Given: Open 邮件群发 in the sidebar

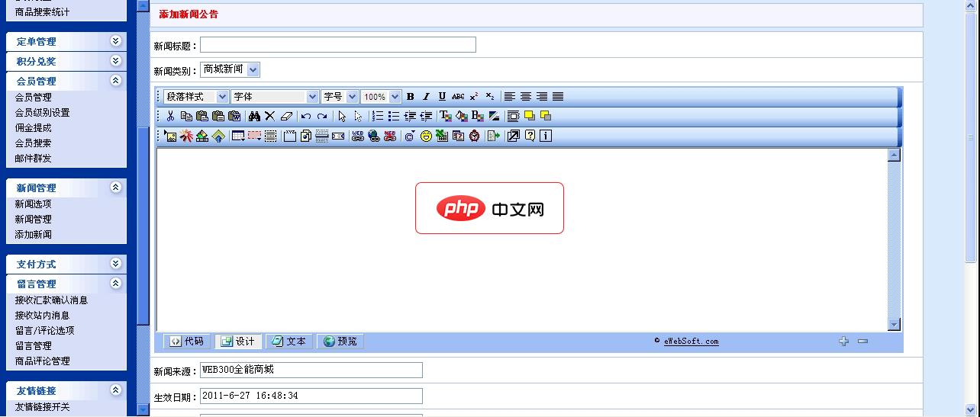Looking at the screenshot, I should (34, 159).
